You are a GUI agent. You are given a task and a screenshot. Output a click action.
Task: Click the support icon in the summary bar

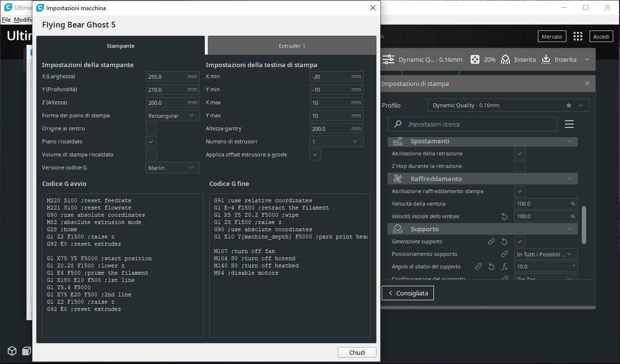(505, 59)
